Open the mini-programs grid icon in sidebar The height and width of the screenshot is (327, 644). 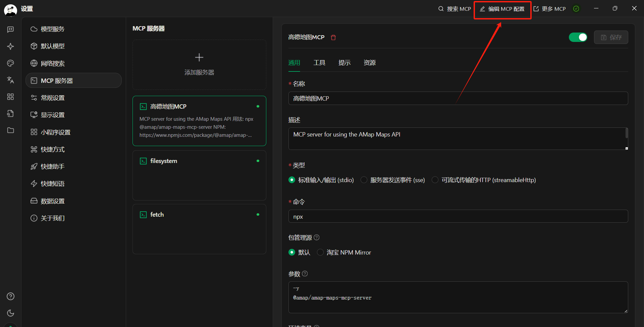10,97
